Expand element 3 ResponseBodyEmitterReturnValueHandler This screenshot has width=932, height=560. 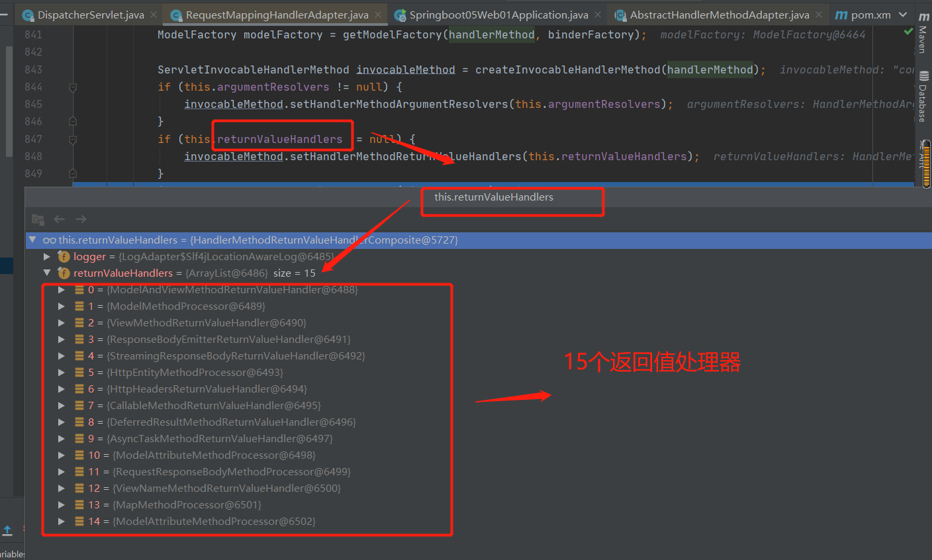pos(62,339)
